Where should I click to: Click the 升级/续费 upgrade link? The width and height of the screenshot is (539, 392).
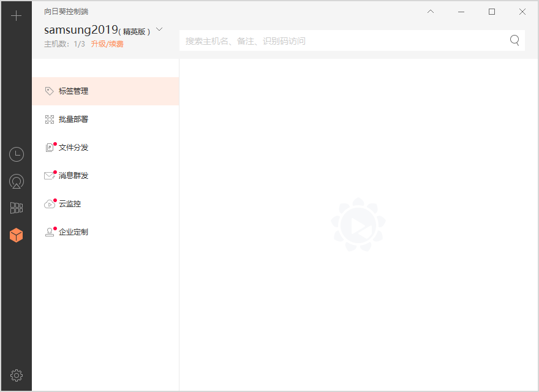coord(107,44)
